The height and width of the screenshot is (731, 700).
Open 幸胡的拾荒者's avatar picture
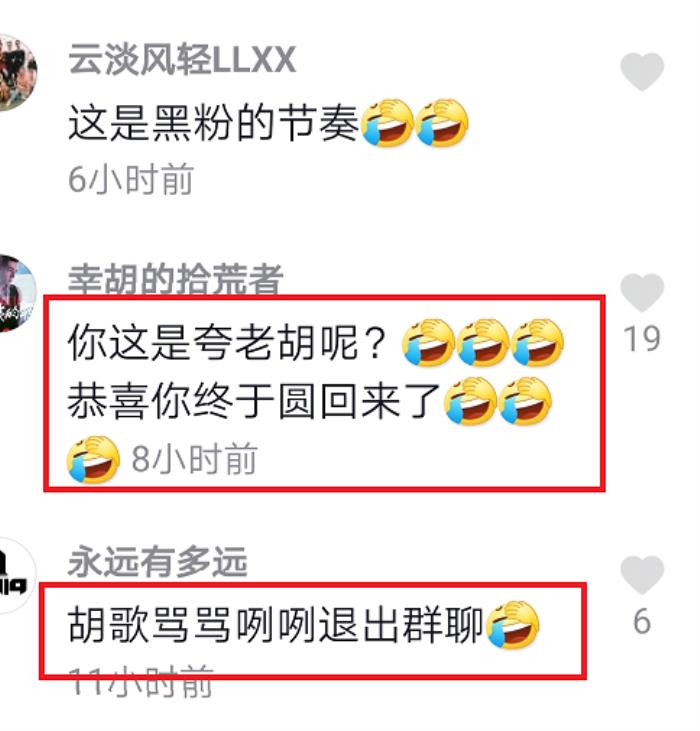tap(18, 294)
